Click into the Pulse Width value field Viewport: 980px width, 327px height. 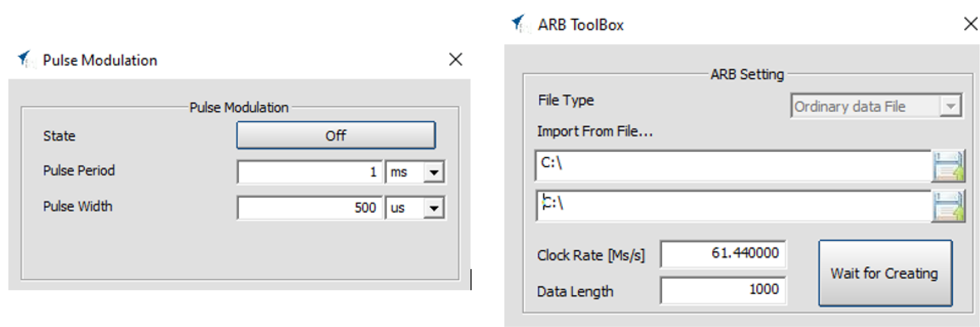click(310, 208)
